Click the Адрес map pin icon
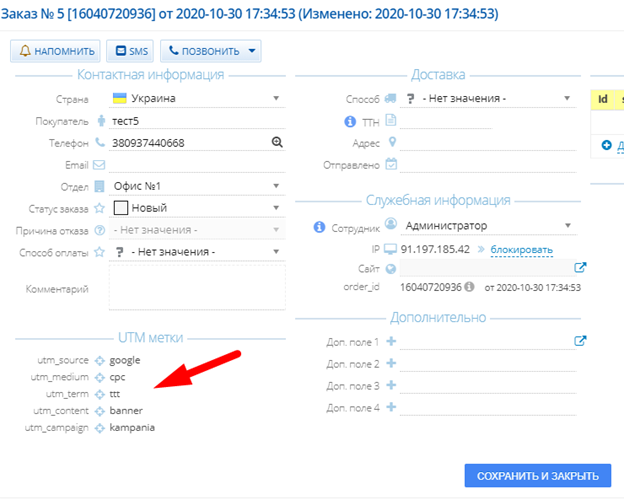The width and height of the screenshot is (624, 500). click(392, 142)
